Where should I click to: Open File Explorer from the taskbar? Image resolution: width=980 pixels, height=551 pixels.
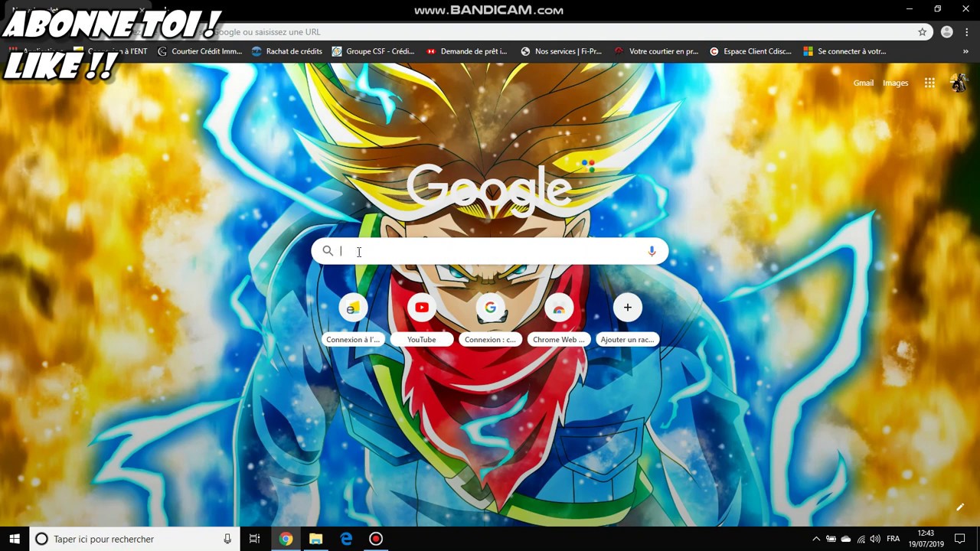tap(315, 539)
